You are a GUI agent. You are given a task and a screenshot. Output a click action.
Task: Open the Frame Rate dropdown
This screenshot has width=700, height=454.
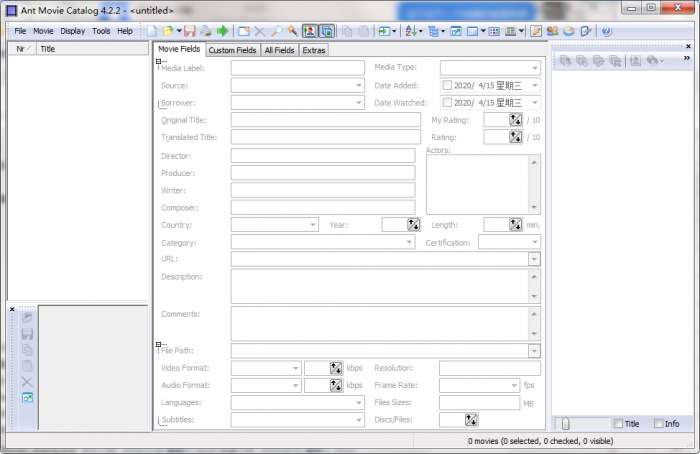pyautogui.click(x=514, y=385)
